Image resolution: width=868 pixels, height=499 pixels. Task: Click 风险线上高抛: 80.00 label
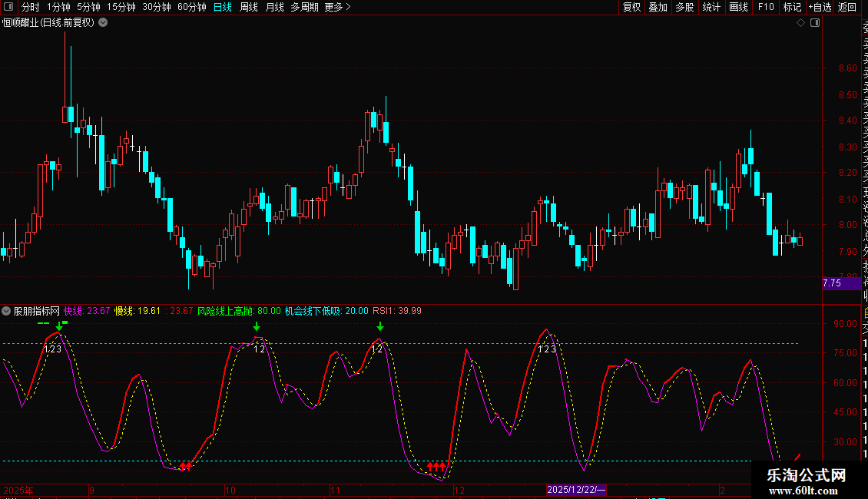(x=239, y=311)
